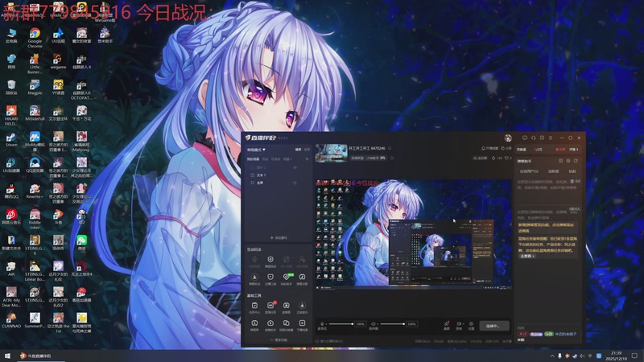Open the Magpie desktop shortcut
This screenshot has width=644, height=362.
pos(35,88)
